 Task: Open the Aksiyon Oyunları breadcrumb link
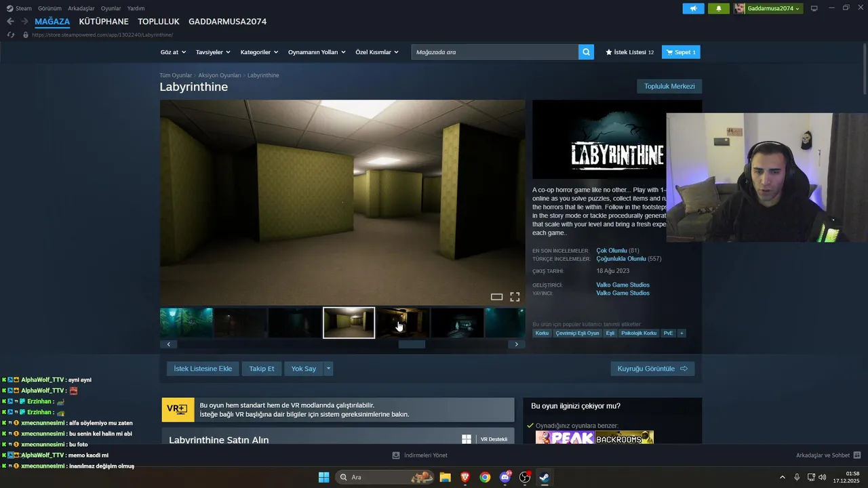[220, 75]
